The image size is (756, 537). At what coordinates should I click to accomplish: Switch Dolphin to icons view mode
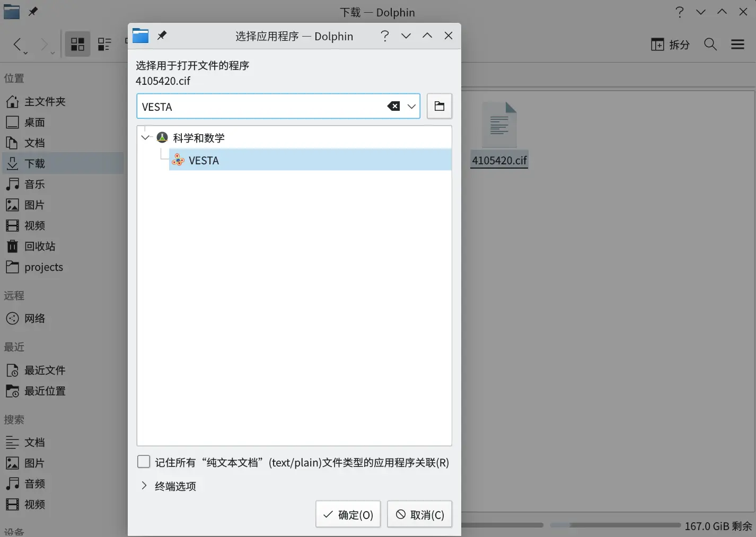[x=78, y=44]
